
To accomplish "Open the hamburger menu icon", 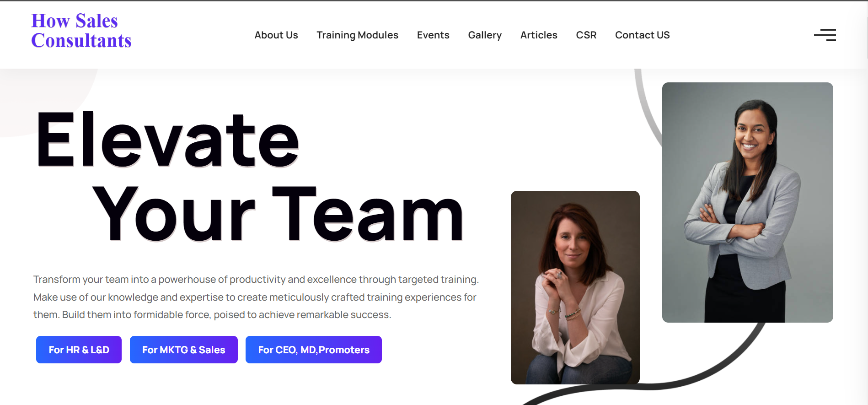I will click(825, 35).
